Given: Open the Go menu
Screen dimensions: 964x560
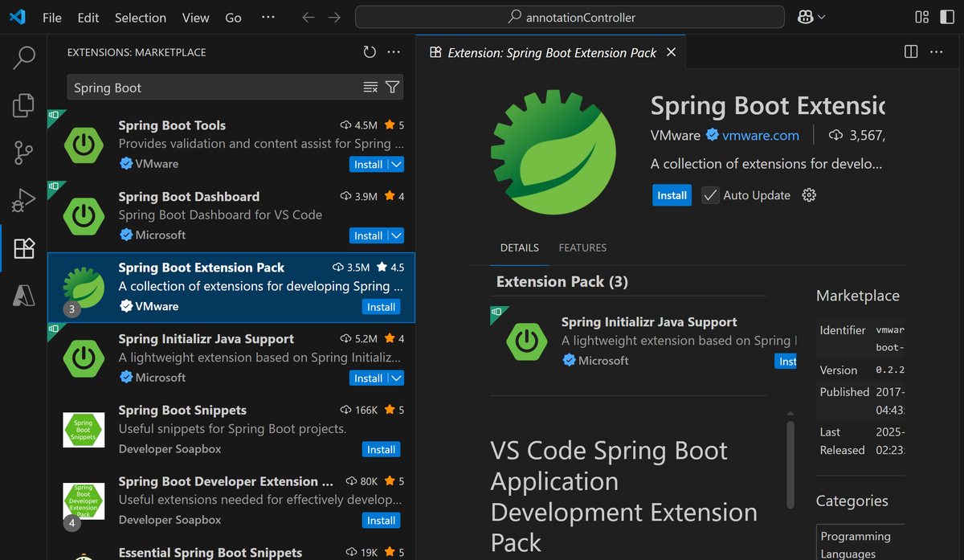Looking at the screenshot, I should tap(234, 17).
